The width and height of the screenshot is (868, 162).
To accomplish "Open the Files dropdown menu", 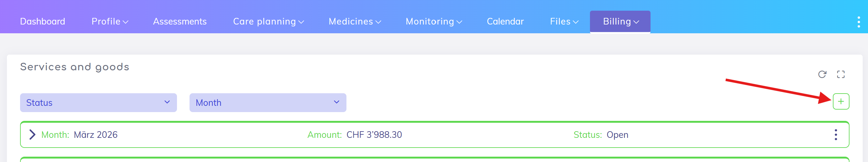I will pos(564,22).
